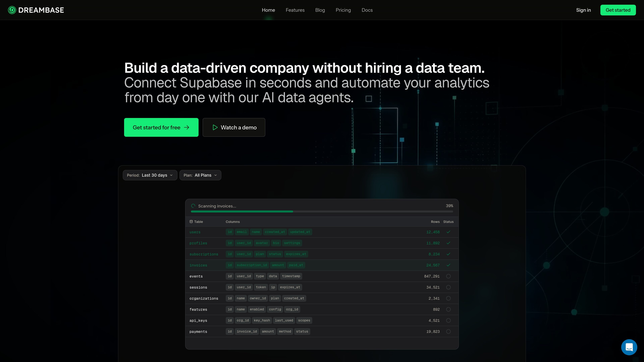Click the database icon beside Table header

coord(191,222)
